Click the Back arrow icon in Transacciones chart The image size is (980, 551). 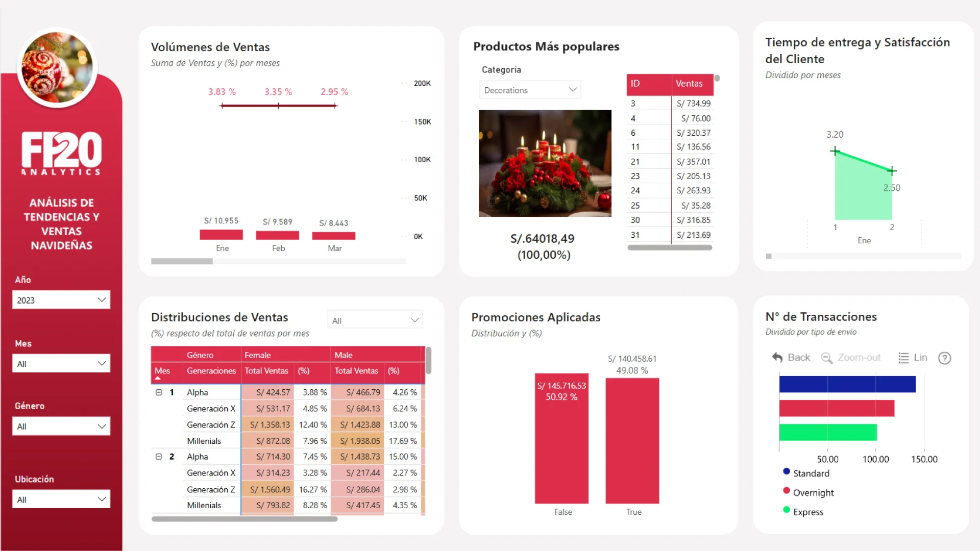777,358
